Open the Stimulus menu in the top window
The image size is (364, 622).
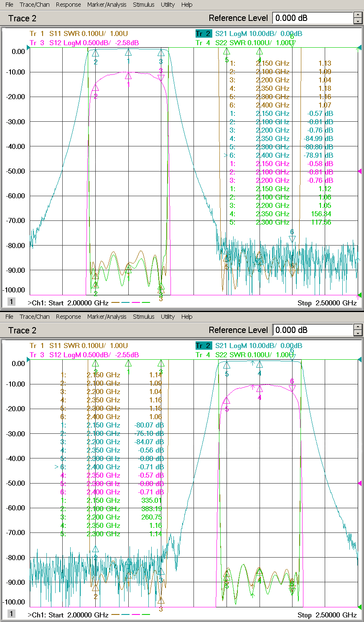tap(143, 5)
